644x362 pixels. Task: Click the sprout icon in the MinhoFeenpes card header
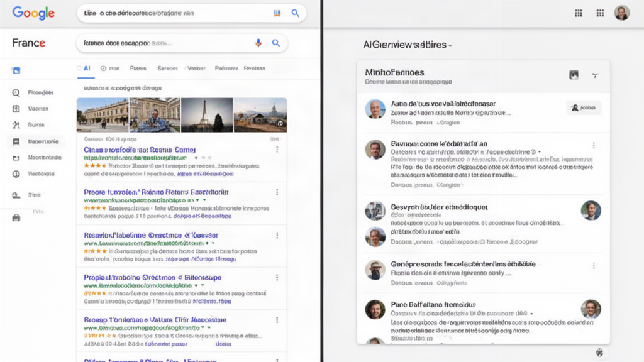pyautogui.click(x=595, y=75)
